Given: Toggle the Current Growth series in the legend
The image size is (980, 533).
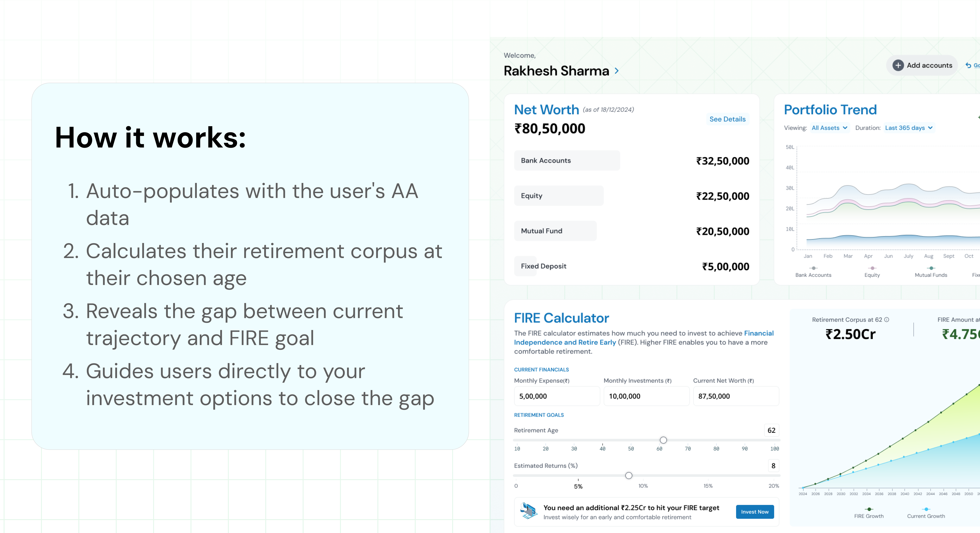Looking at the screenshot, I should click(926, 509).
